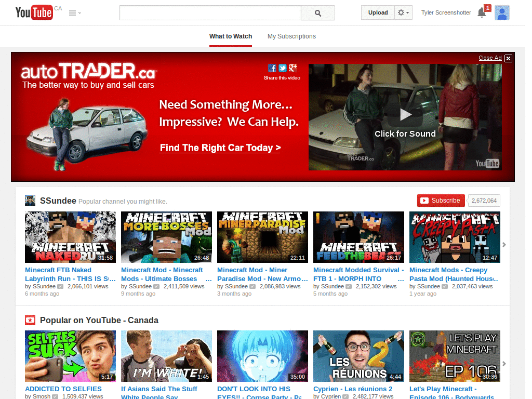This screenshot has width=532, height=399.
Task: Click the red notification count badge
Action: pos(487,7)
